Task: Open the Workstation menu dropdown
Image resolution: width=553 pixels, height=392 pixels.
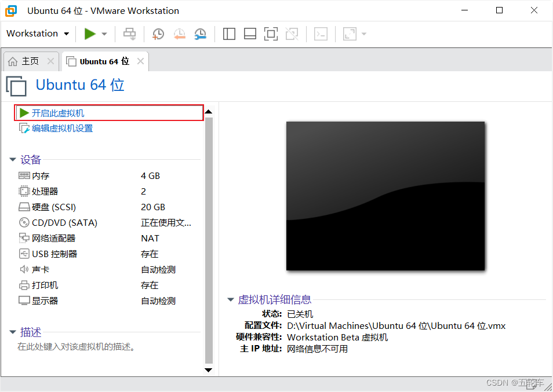Action: coord(37,34)
